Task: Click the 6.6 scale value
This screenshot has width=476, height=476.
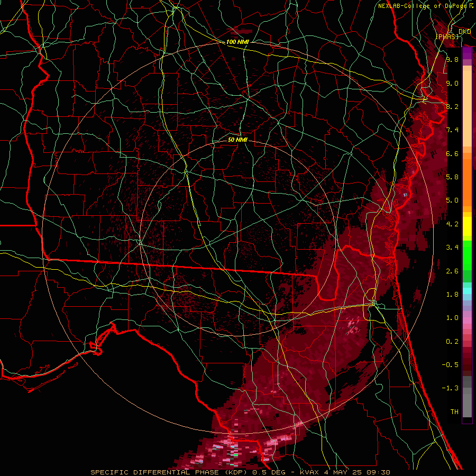Action: point(452,153)
